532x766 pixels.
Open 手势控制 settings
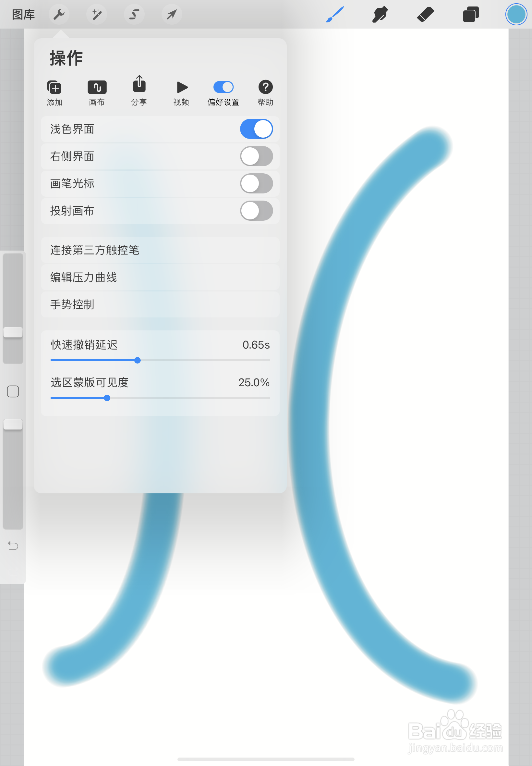pos(160,304)
